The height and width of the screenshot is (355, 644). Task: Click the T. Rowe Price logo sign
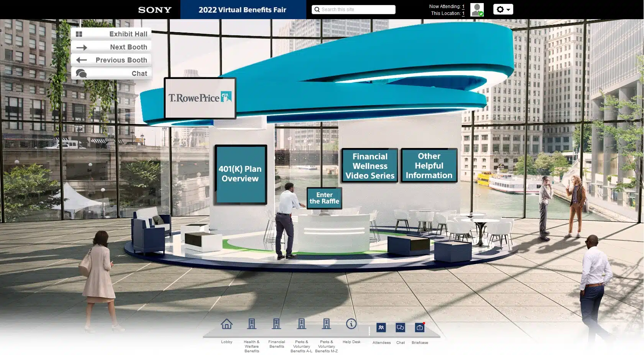click(200, 98)
